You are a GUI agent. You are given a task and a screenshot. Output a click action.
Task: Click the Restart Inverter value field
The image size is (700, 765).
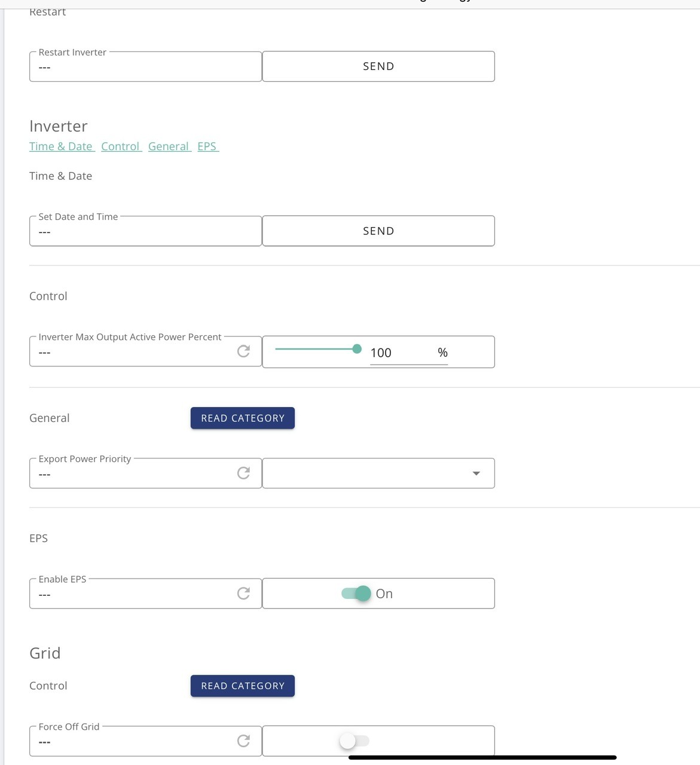point(145,66)
